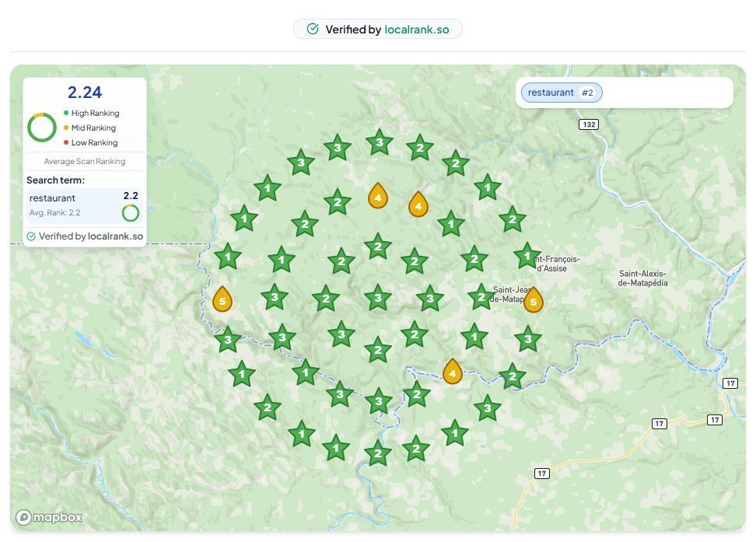Click the orange #5 pin near Saint-Jean-de-Matapédia
756x542 pixels.
(534, 301)
